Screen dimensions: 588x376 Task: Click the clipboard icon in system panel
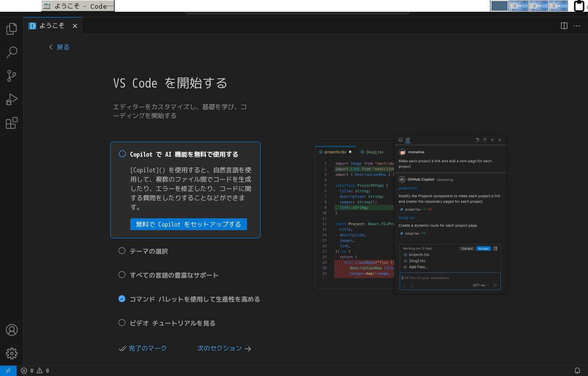579,6
